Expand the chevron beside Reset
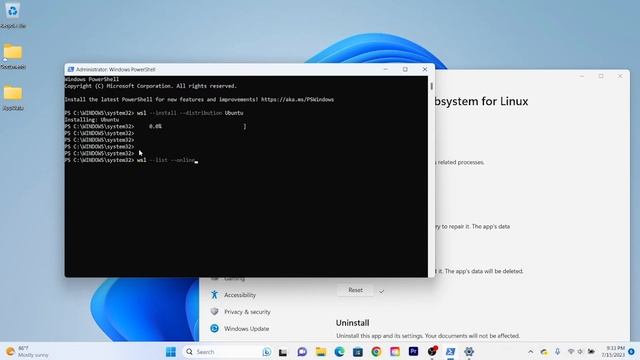This screenshot has height=360, width=640. [x=381, y=291]
